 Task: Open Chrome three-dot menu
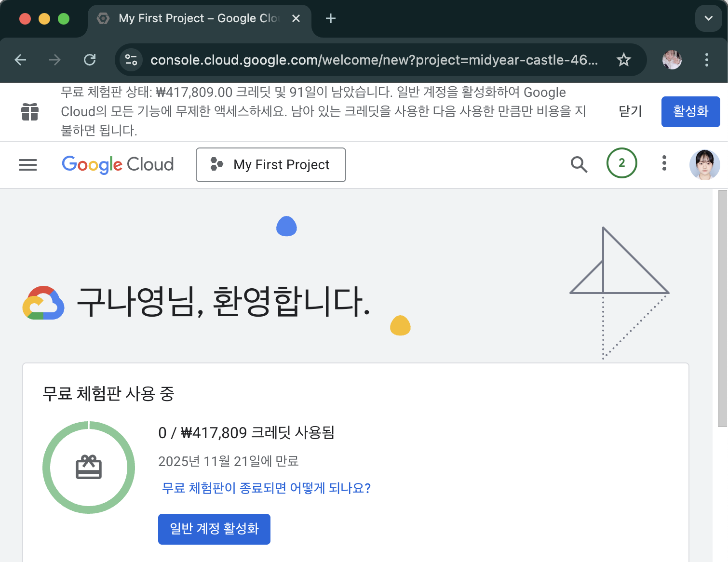tap(707, 60)
